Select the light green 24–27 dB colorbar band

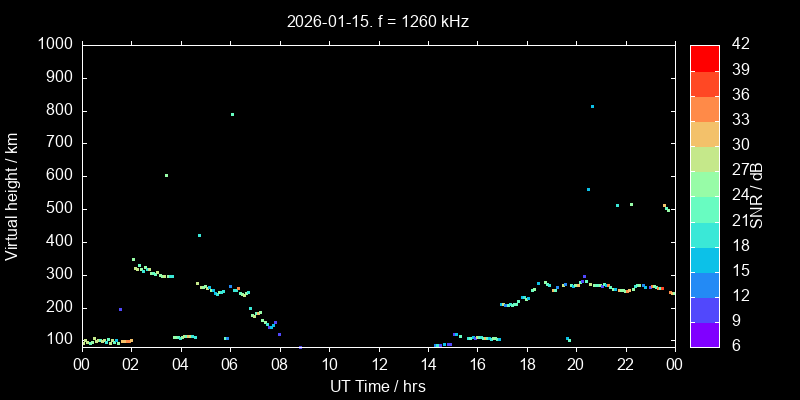pos(704,183)
